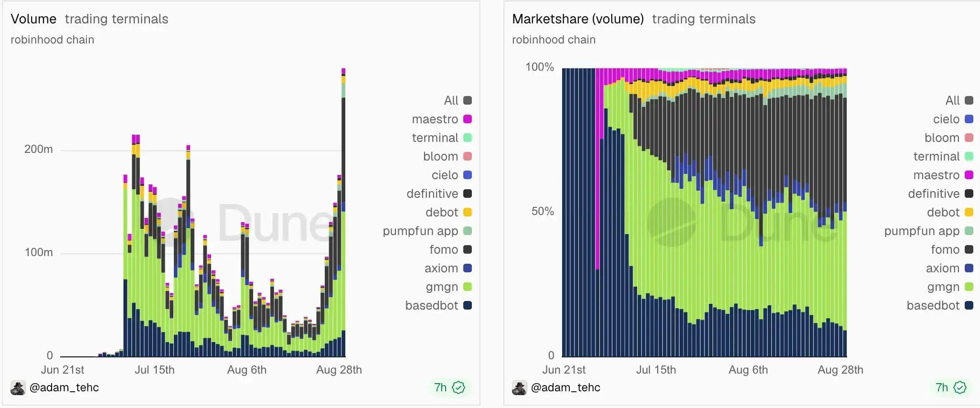Click axiom legend entry in Marketshare chart
The height and width of the screenshot is (408, 980).
click(x=949, y=268)
